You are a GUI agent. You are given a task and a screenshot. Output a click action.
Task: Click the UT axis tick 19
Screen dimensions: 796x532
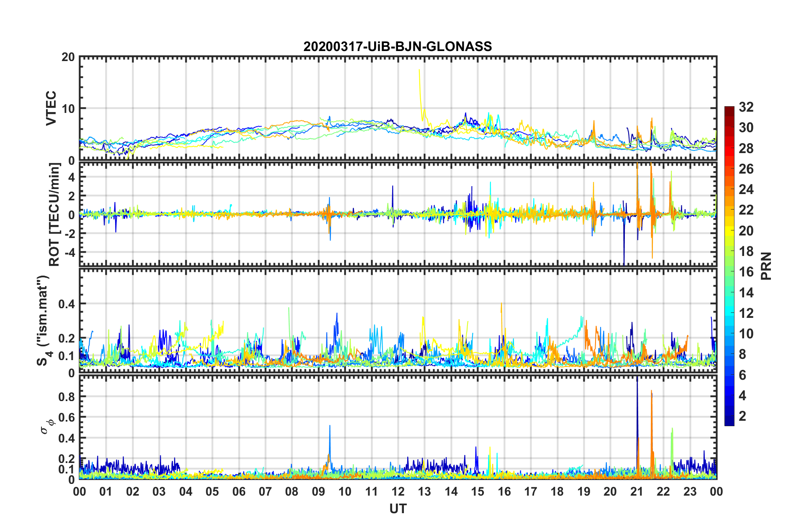584,491
